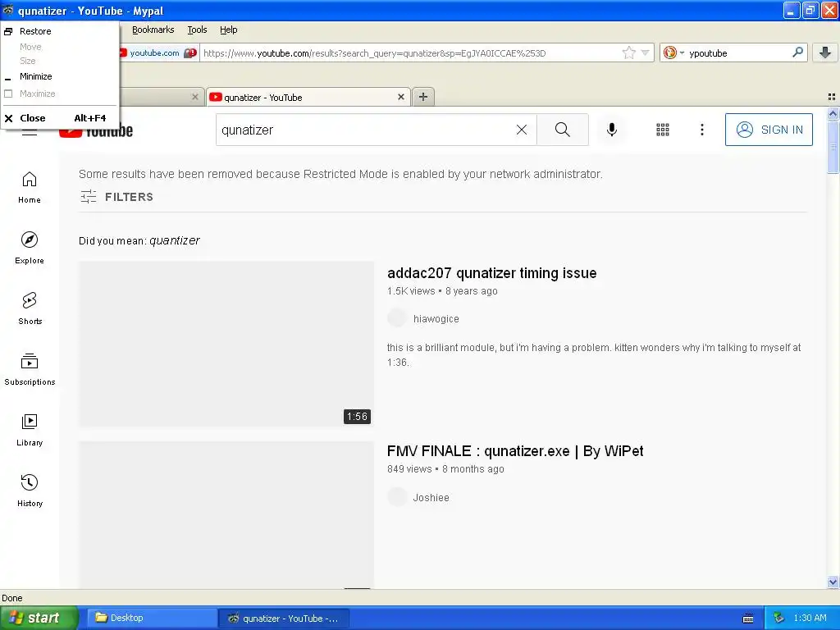Click hiawogice channel avatar
840x630 pixels.
click(x=397, y=317)
